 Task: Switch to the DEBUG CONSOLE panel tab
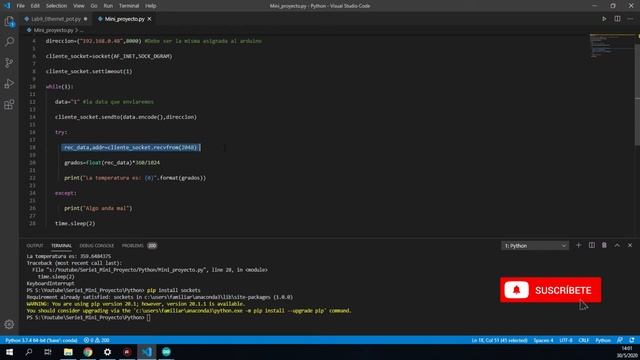(x=97, y=246)
